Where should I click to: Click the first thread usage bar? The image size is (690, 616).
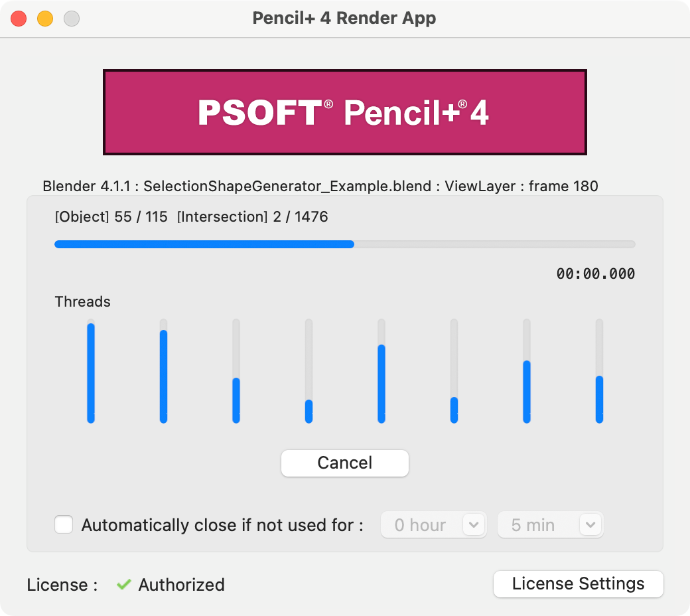point(91,371)
